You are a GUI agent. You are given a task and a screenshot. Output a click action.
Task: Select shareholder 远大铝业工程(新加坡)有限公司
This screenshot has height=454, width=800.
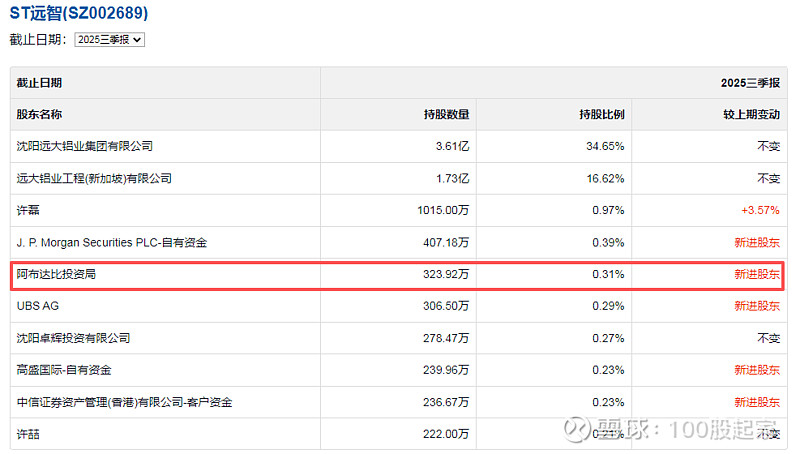click(94, 178)
